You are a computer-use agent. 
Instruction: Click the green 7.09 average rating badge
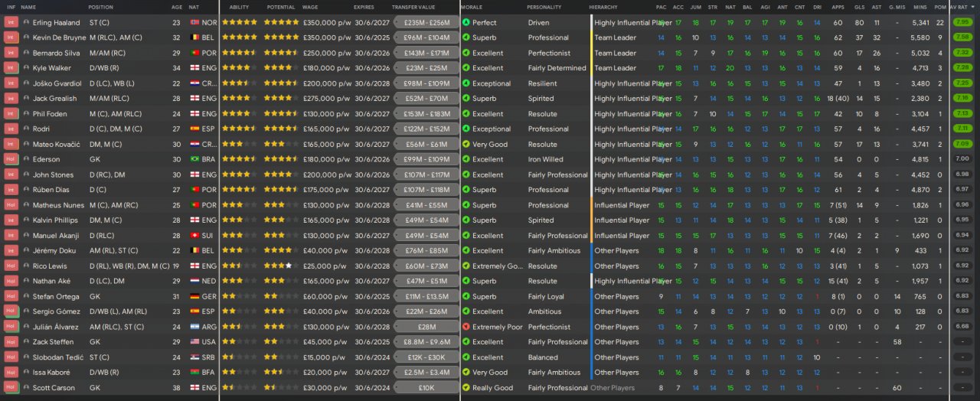[x=962, y=144]
